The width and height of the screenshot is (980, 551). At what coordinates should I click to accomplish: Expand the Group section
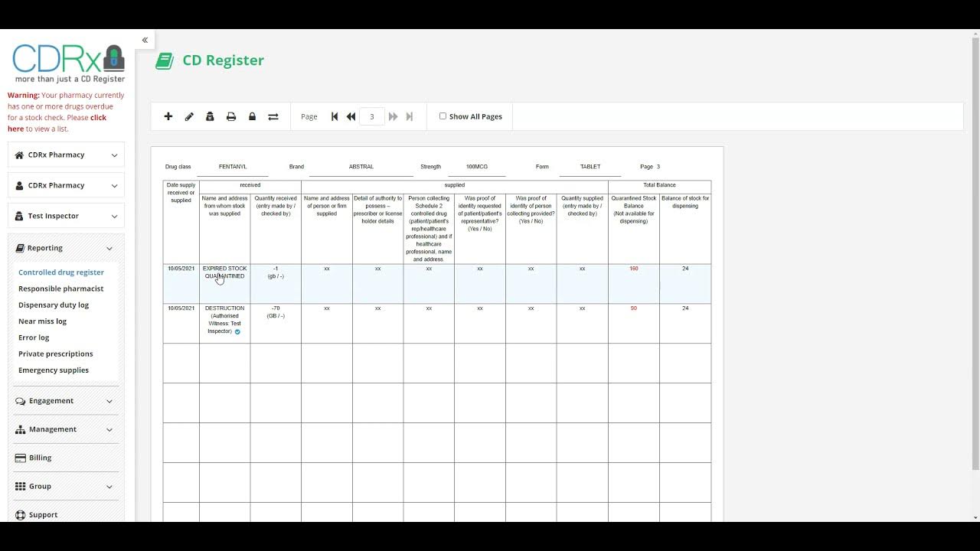[x=64, y=486]
